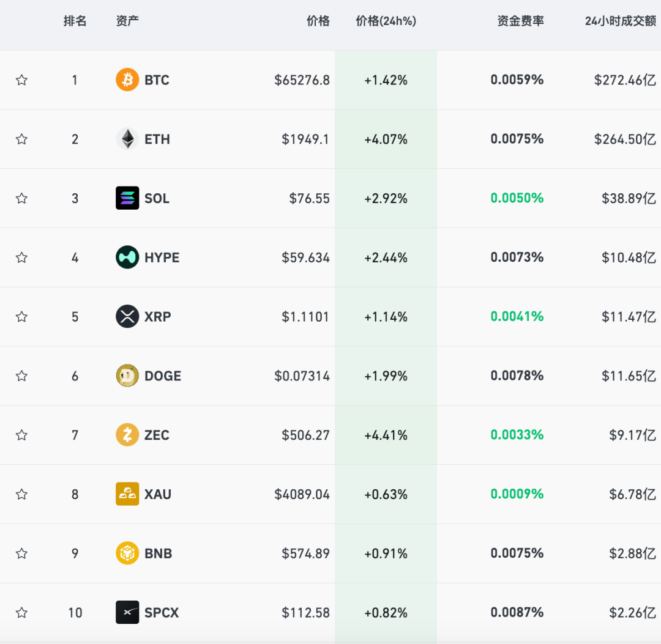This screenshot has width=661, height=644.
Task: Mark ZEC as favorite star
Action: coord(21,435)
